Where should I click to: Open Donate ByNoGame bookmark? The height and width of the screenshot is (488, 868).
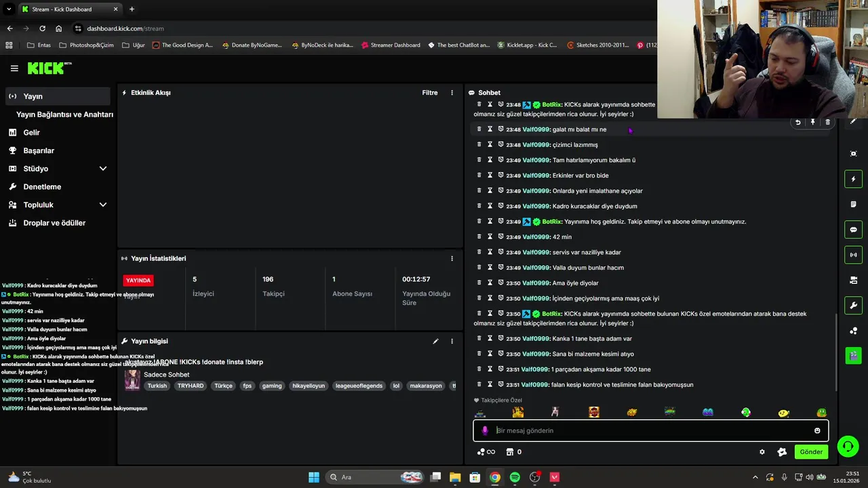[x=252, y=45]
